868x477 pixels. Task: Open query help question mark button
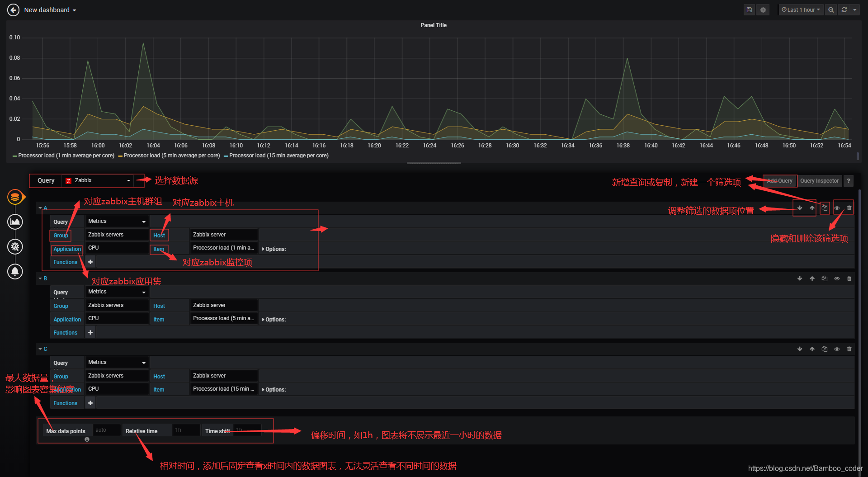click(x=849, y=181)
